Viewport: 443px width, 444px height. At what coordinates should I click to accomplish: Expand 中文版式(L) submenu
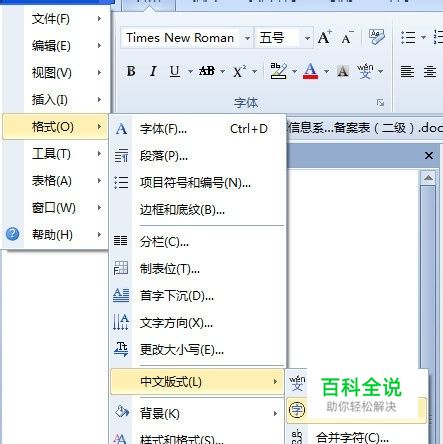[x=198, y=382]
